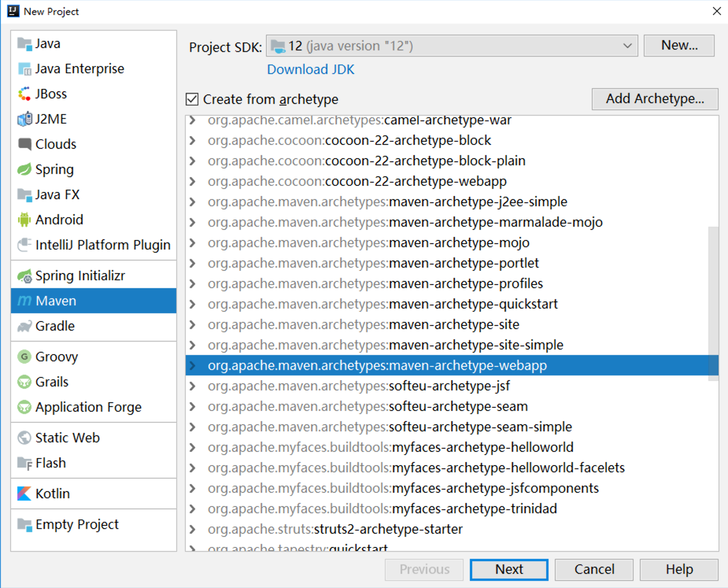Click the Next button
Screen dimensions: 728x588
(509, 570)
